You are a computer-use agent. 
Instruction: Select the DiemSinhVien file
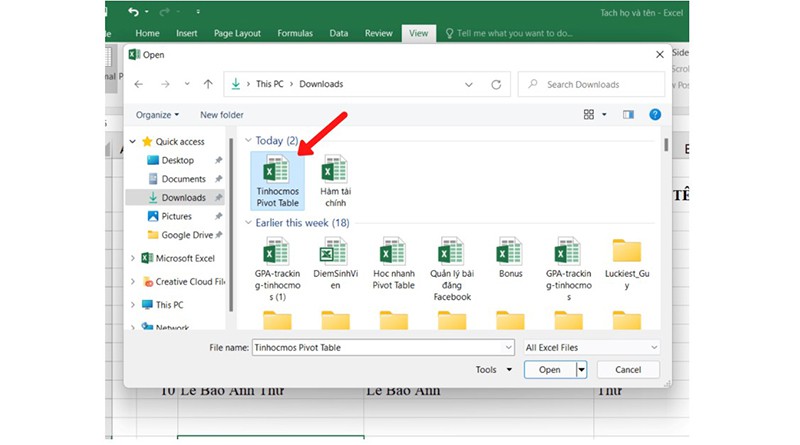335,263
